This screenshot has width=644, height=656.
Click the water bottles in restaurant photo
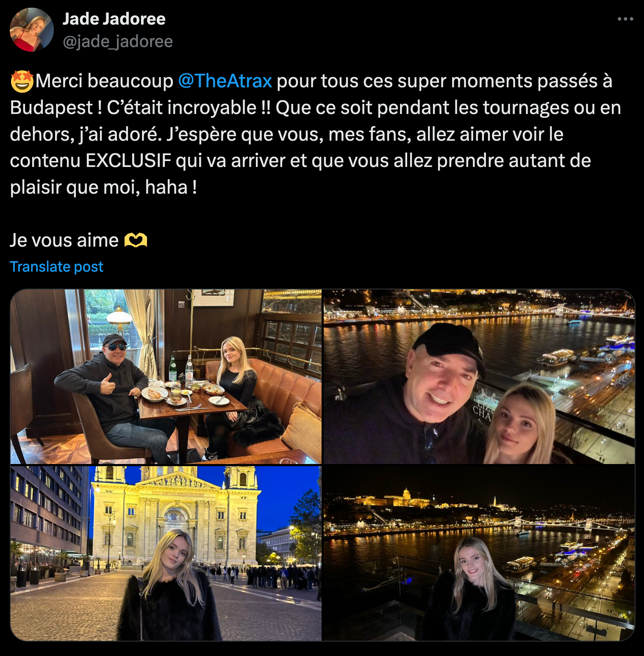pyautogui.click(x=181, y=369)
